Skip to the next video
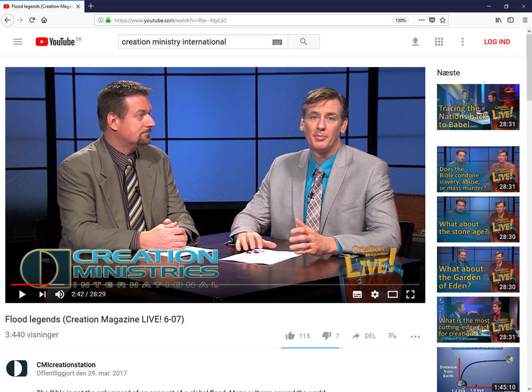Screen dimensions: 532x392 pos(42,294)
